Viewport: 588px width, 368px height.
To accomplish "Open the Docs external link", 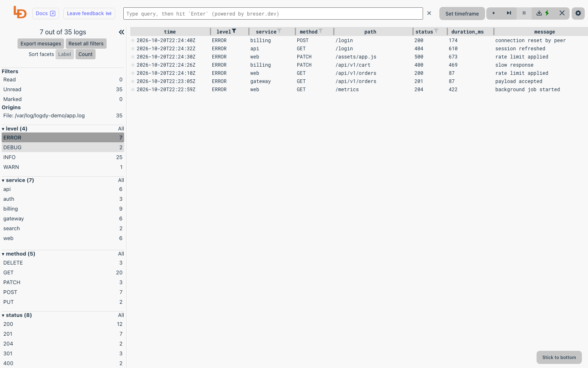I will point(46,13).
